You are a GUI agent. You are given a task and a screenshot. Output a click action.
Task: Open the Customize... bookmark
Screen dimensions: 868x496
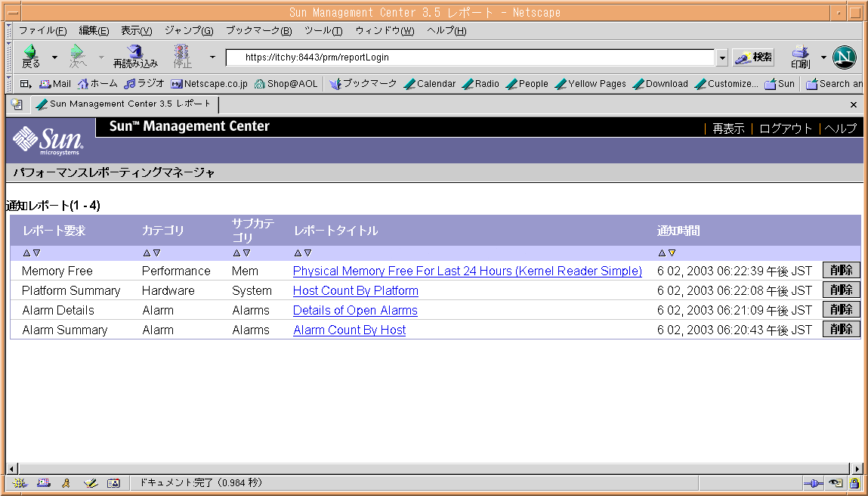click(726, 84)
